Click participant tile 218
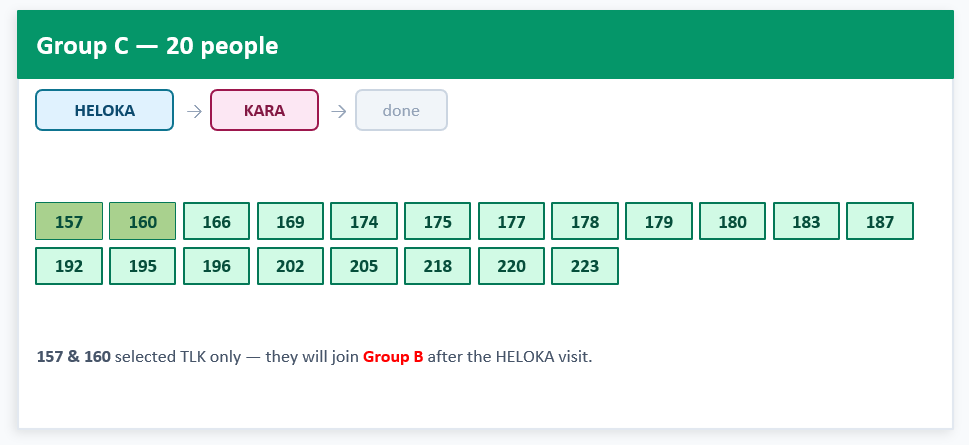The width and height of the screenshot is (969, 445). point(438,266)
